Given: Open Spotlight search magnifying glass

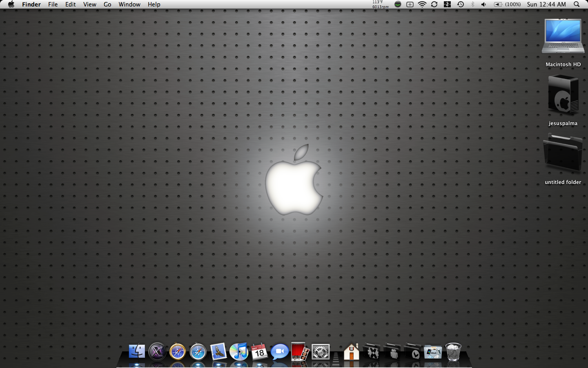Looking at the screenshot, I should 577,4.
